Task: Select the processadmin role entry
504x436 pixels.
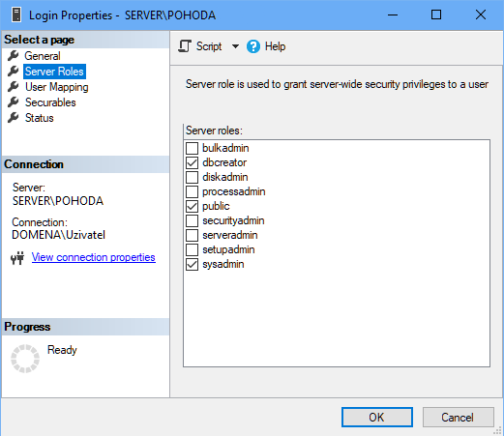Action: click(x=233, y=191)
